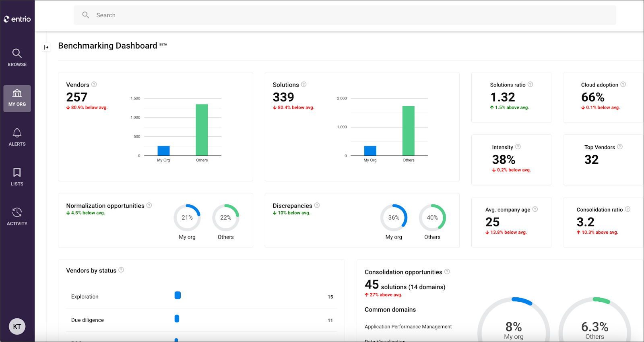The height and width of the screenshot is (342, 644).
Task: Select the Due diligence status row
Action: [202, 320]
